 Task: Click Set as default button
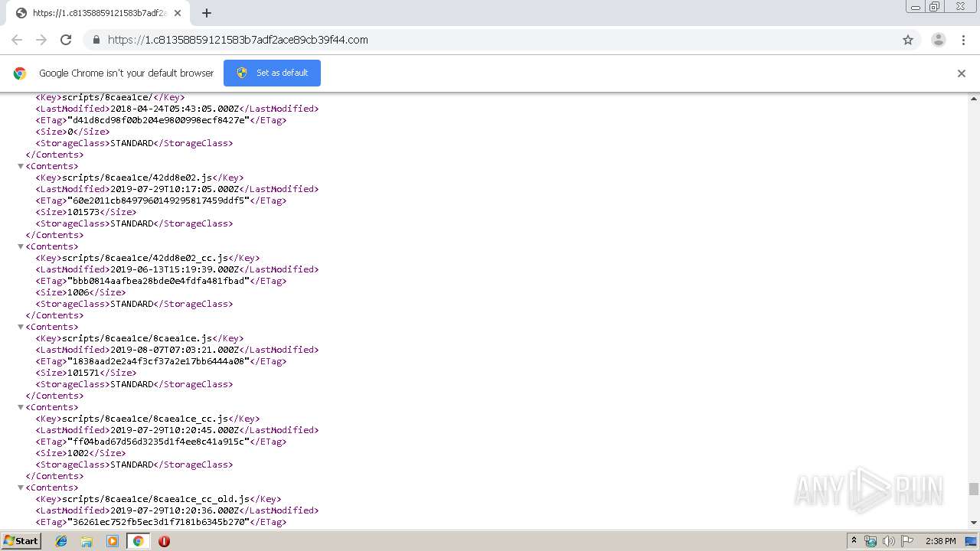click(x=272, y=73)
